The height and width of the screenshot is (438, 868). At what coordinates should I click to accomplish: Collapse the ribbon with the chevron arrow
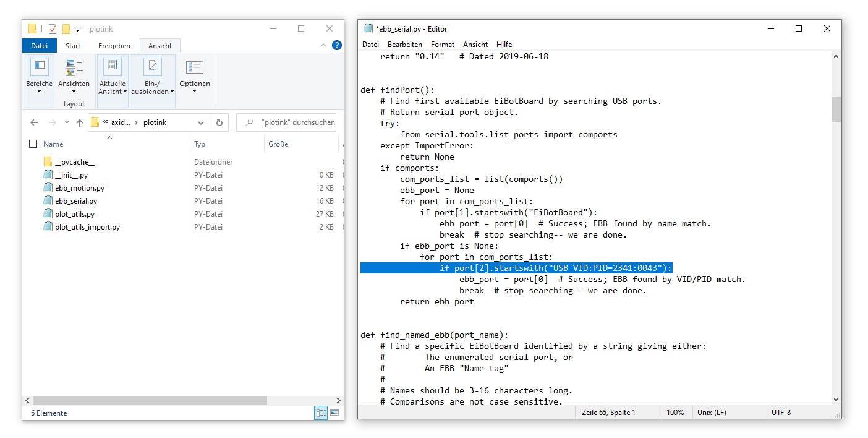tap(323, 45)
